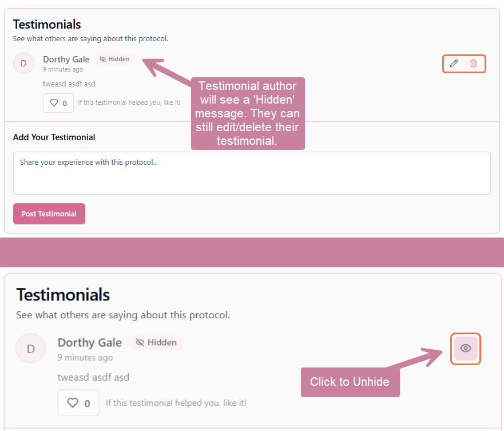This screenshot has width=504, height=431.
Task: Click the 'Add Your Testimonial' heading
Action: click(x=54, y=137)
